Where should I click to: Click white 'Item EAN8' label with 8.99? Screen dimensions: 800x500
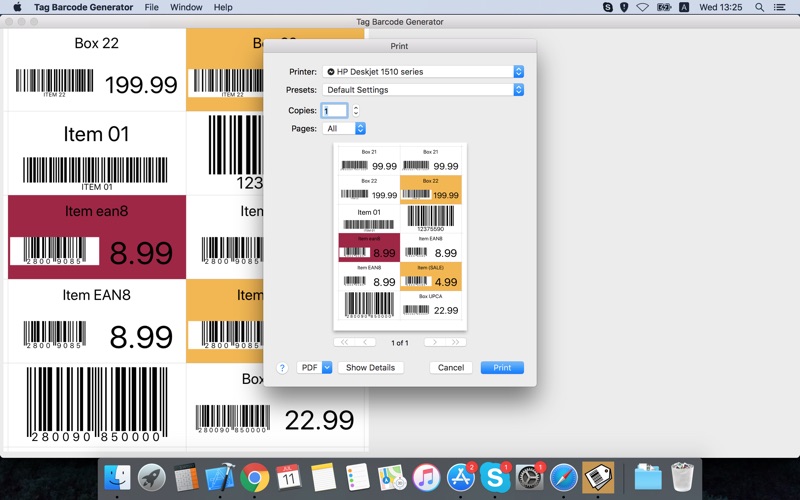coord(96,321)
